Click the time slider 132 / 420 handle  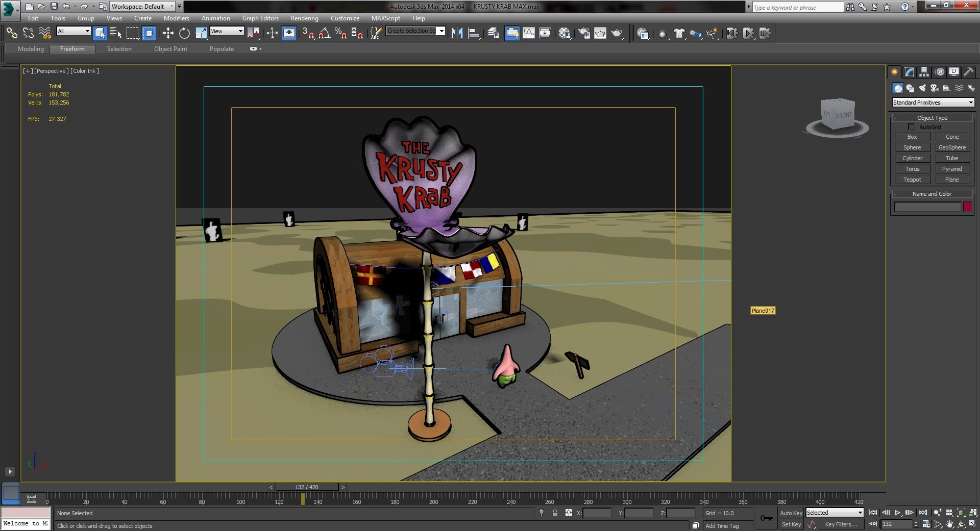pyautogui.click(x=306, y=487)
